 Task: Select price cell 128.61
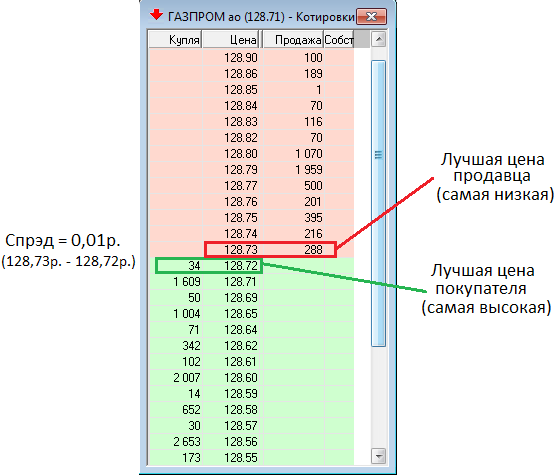232,362
